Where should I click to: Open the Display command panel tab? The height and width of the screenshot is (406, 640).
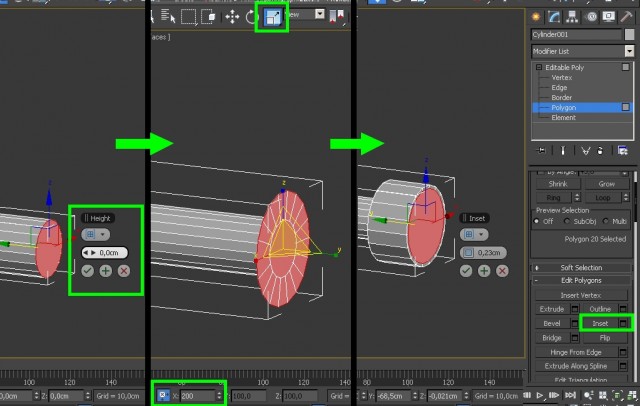[609, 17]
